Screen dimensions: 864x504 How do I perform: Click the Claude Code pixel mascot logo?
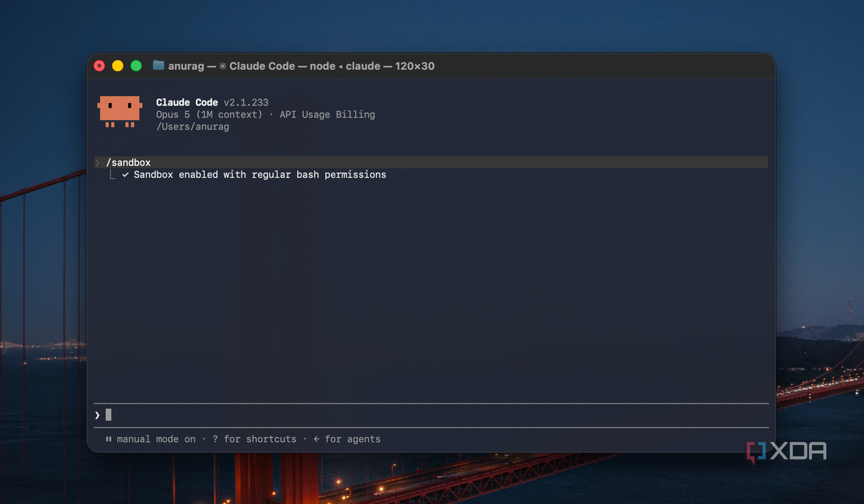click(120, 112)
